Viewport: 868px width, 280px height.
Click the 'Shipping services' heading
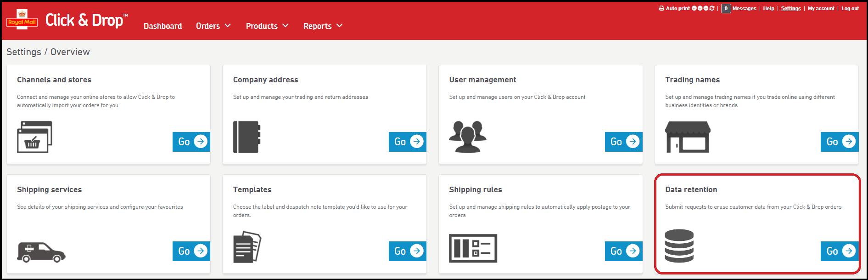coord(50,189)
